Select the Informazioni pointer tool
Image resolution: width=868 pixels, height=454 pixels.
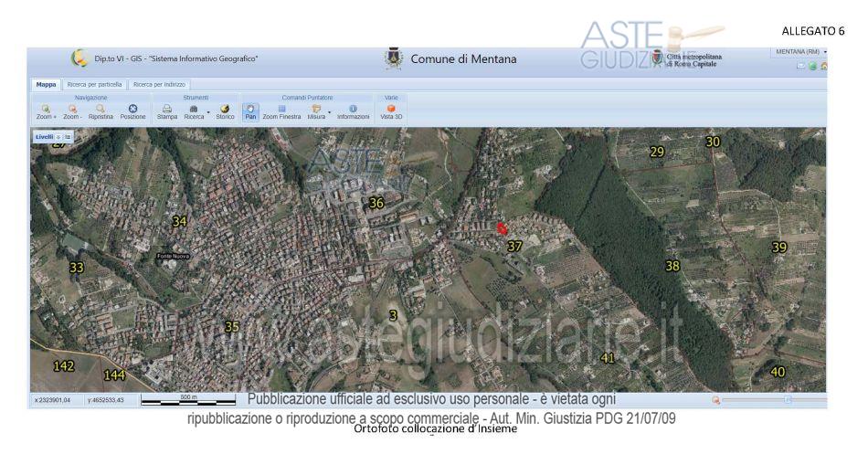pyautogui.click(x=353, y=111)
